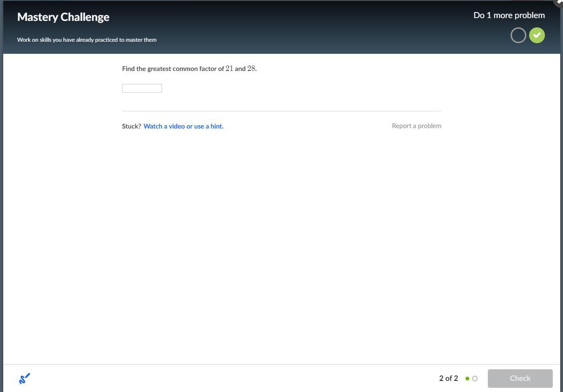This screenshot has width=563, height=392.
Task: Click the 'Stuck?' label
Action: pyautogui.click(x=131, y=126)
